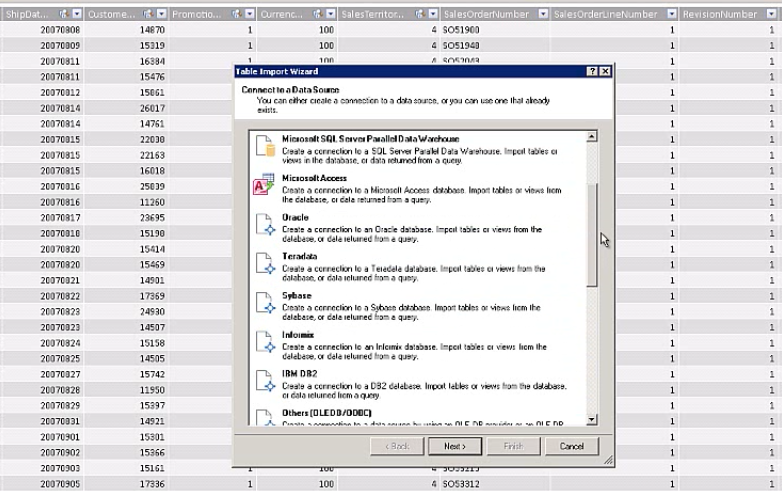Choose the Oracle data source title
The image size is (782, 491).
[x=295, y=217]
